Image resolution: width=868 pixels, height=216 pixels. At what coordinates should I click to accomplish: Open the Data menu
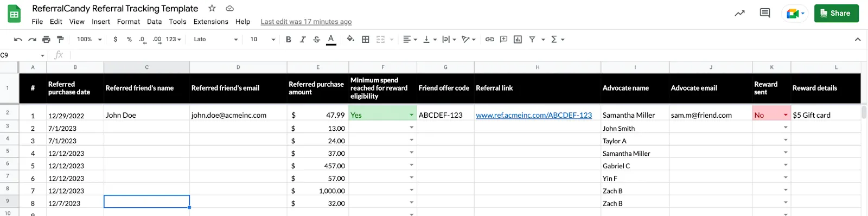[154, 22]
